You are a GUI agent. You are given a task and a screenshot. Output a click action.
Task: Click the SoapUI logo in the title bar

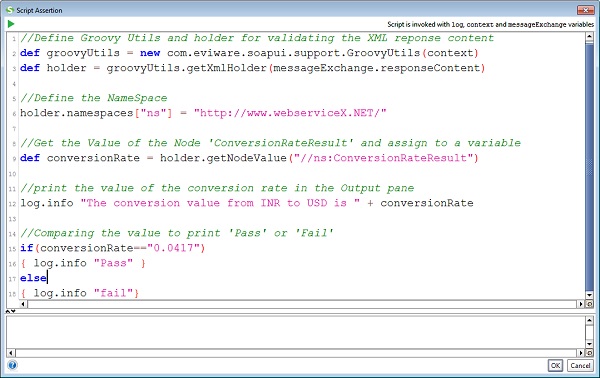point(10,10)
